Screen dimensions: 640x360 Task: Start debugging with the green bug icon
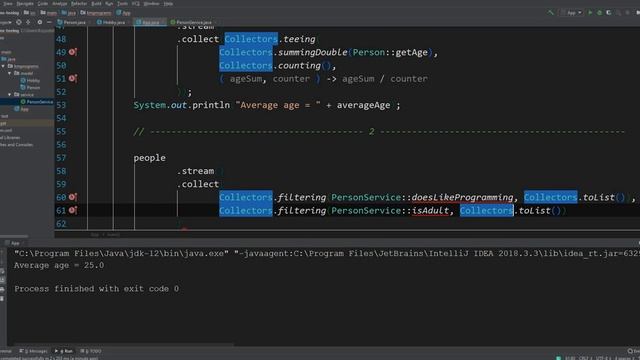pyautogui.click(x=599, y=13)
